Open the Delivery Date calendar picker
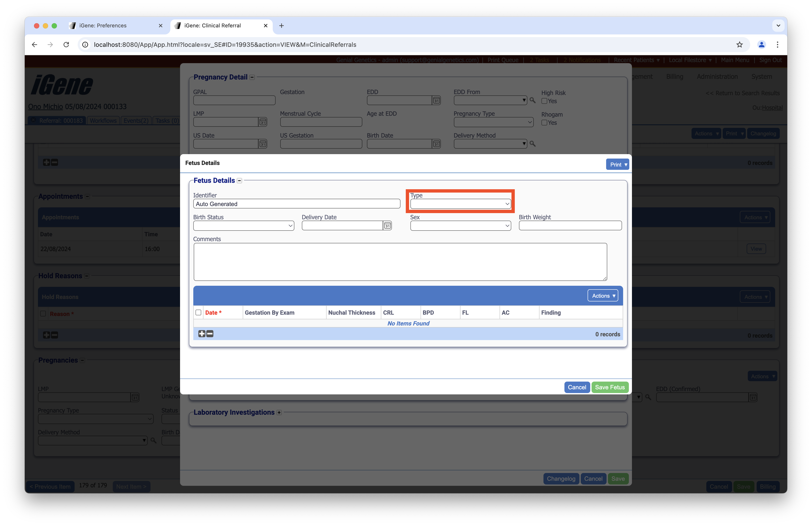 pos(387,226)
